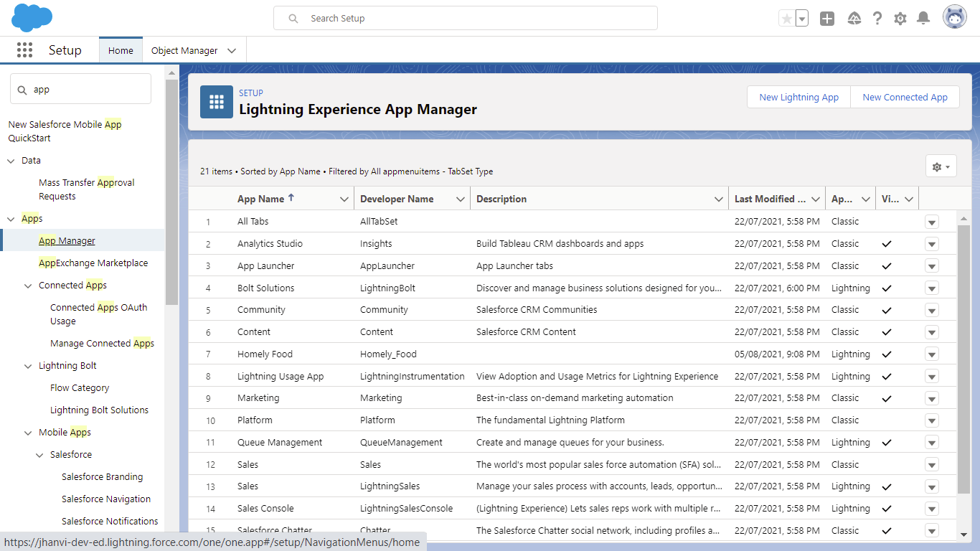Collapse the Lightning Bolt tree section
Viewport: 980px width, 551px height.
[29, 366]
